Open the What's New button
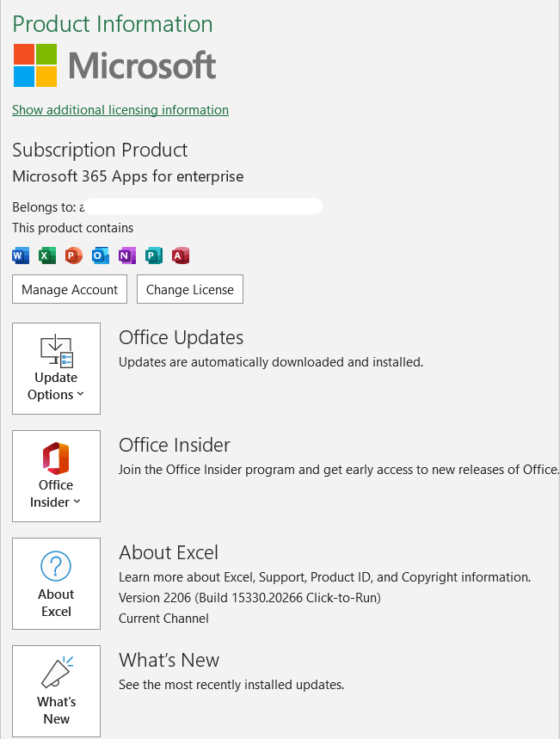The image size is (560, 739). [x=56, y=691]
